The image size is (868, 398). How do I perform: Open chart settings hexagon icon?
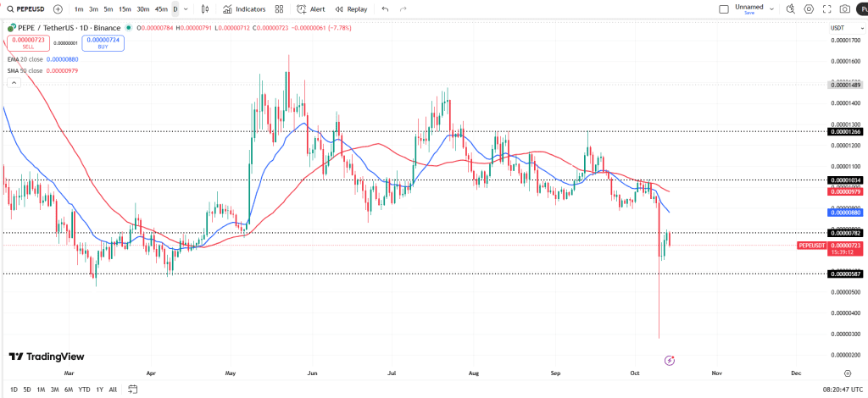[808, 9]
